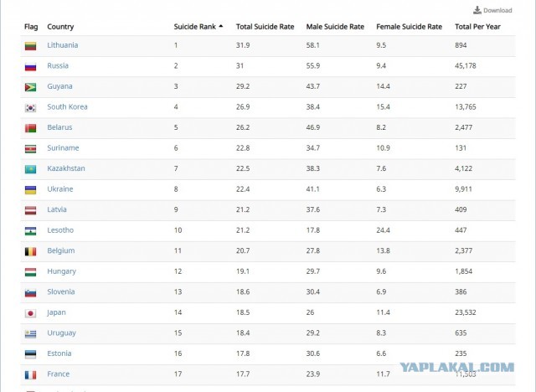Sort by Total Per Year column header
Screen dimensions: 536x392
coord(477,27)
